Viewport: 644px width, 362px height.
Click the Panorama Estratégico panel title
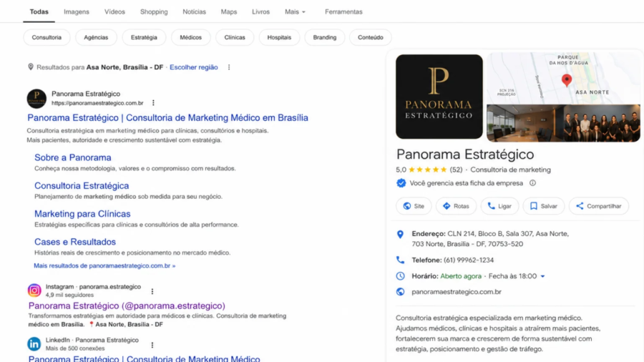465,155
